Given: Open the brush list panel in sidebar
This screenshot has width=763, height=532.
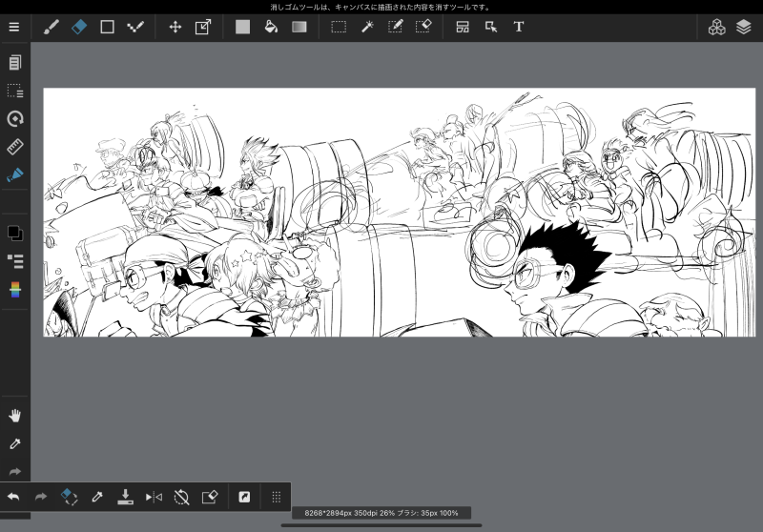Looking at the screenshot, I should tap(15, 261).
